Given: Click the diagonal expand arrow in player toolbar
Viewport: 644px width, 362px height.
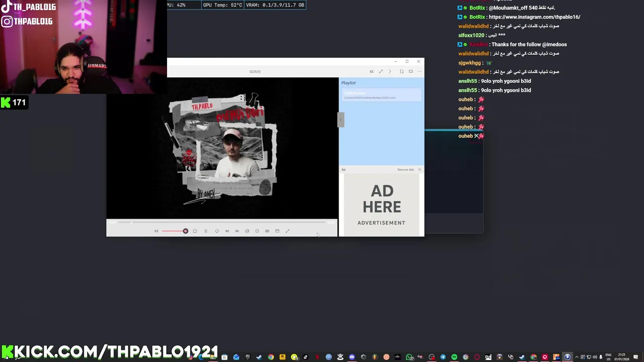Looking at the screenshot, I should click(381, 71).
